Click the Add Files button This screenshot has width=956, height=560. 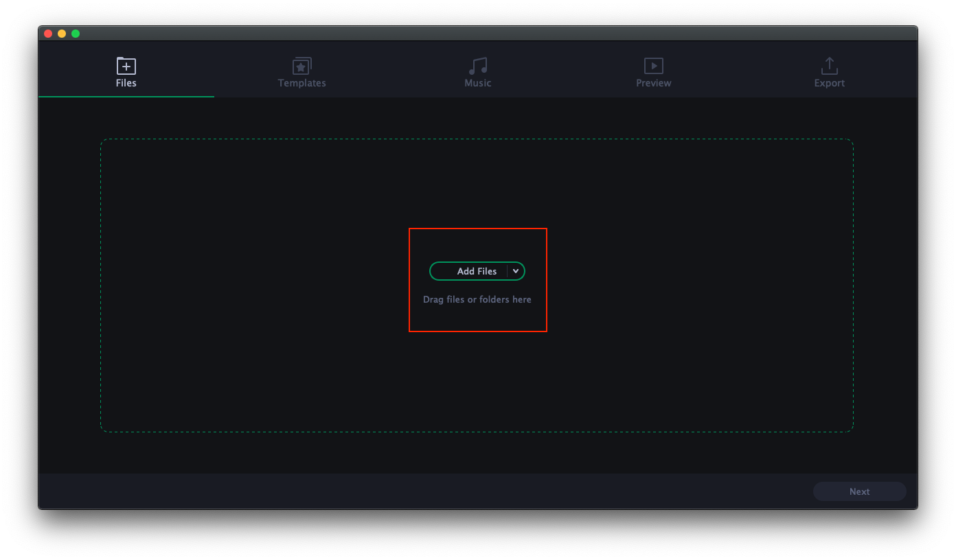[x=472, y=271]
